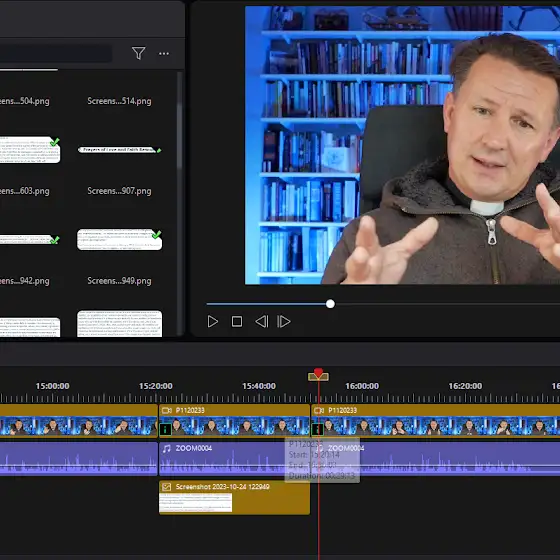This screenshot has height=560, width=560.
Task: Click the image icon on the Screenshot clip
Action: click(x=166, y=487)
